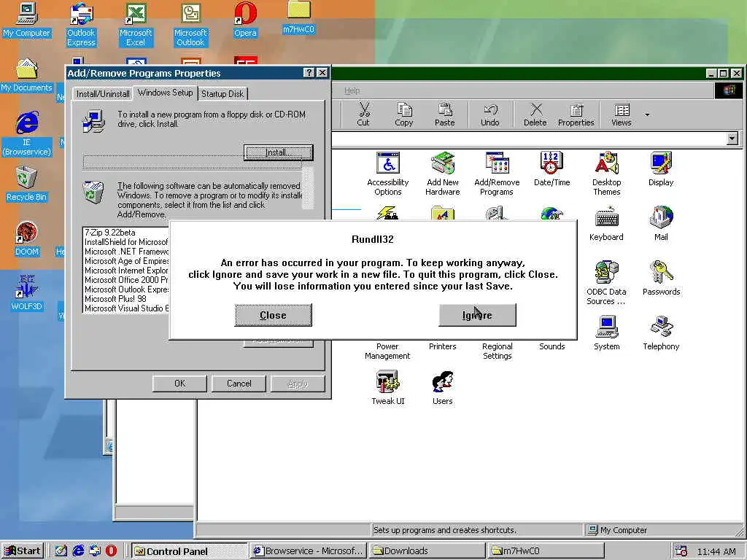Click the help question mark title button

pos(309,72)
